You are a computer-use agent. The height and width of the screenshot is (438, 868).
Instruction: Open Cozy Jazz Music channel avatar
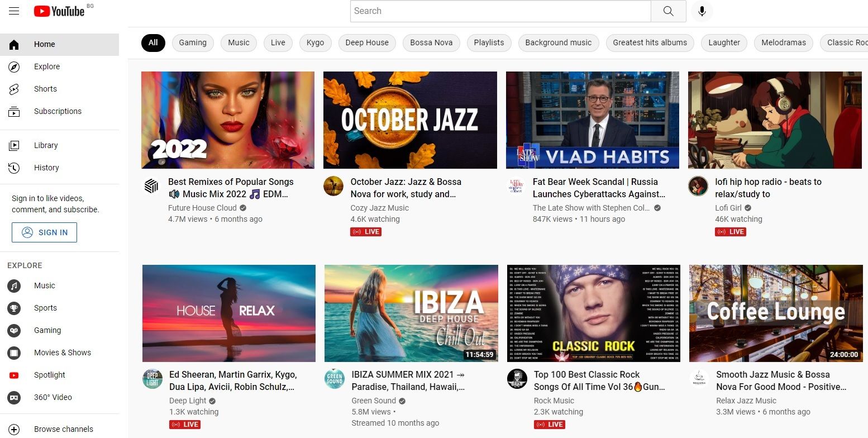pos(333,187)
